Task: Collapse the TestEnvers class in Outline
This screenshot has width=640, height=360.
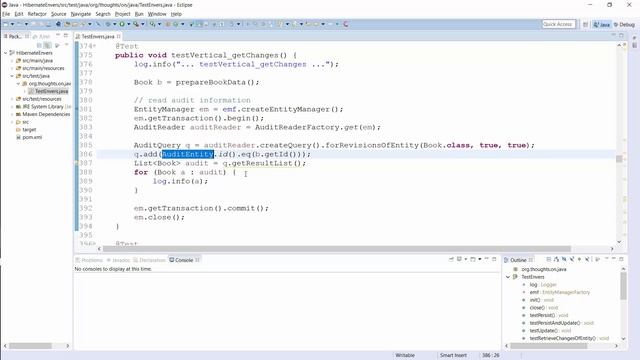Action: (x=508, y=277)
